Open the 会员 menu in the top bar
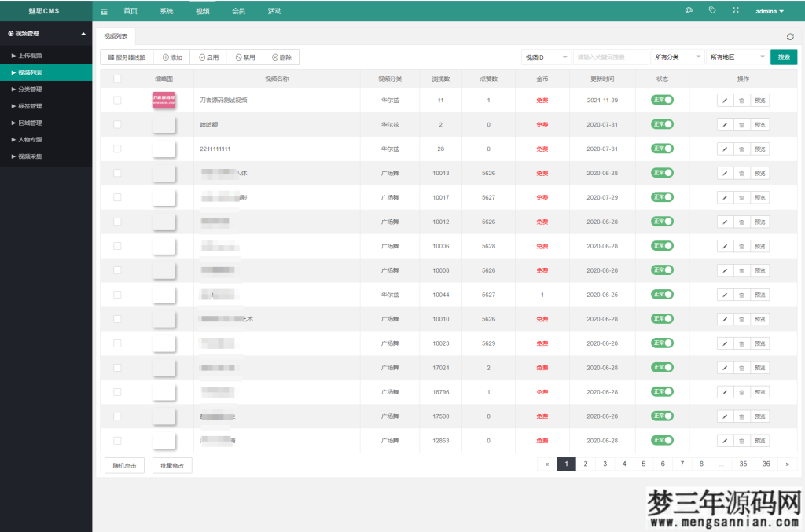805x532 pixels. tap(239, 11)
